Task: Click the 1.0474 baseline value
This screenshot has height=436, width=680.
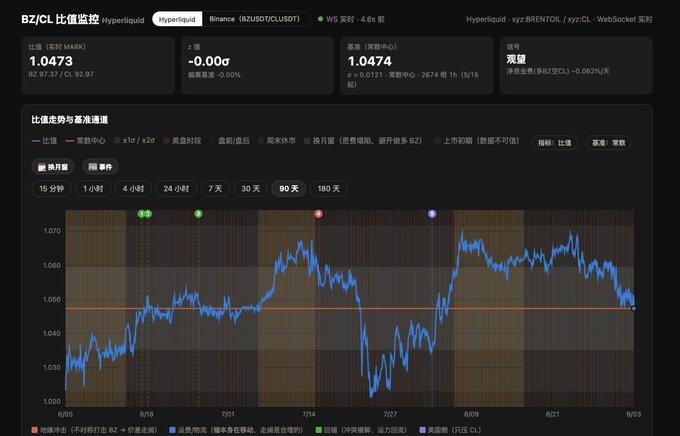Action: click(370, 61)
